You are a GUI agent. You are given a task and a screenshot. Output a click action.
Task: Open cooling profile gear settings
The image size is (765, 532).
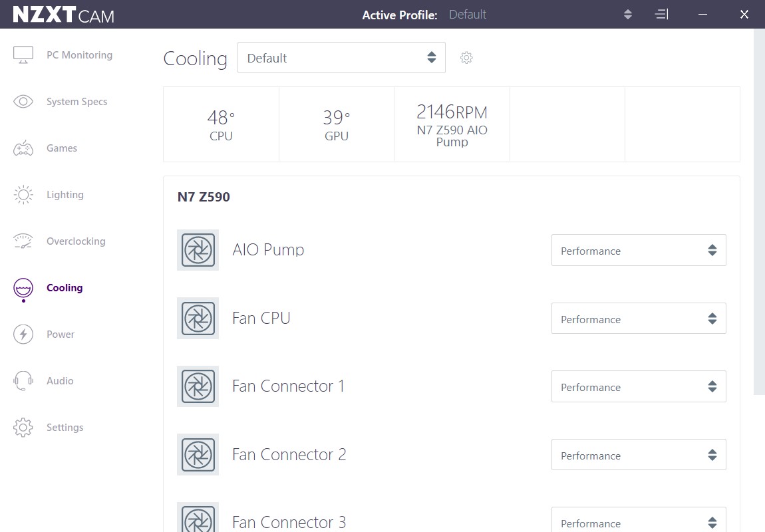[466, 58]
